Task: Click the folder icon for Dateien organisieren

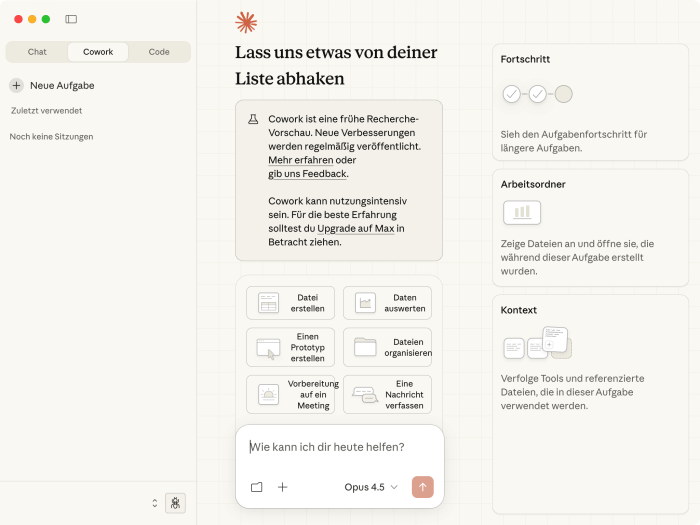Action: coord(365,347)
